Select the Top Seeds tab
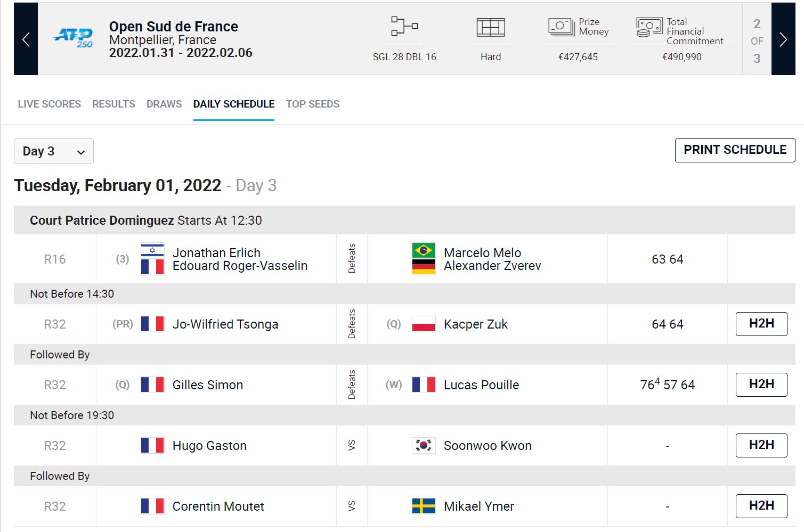Screen dimensions: 804x532 tap(313, 104)
